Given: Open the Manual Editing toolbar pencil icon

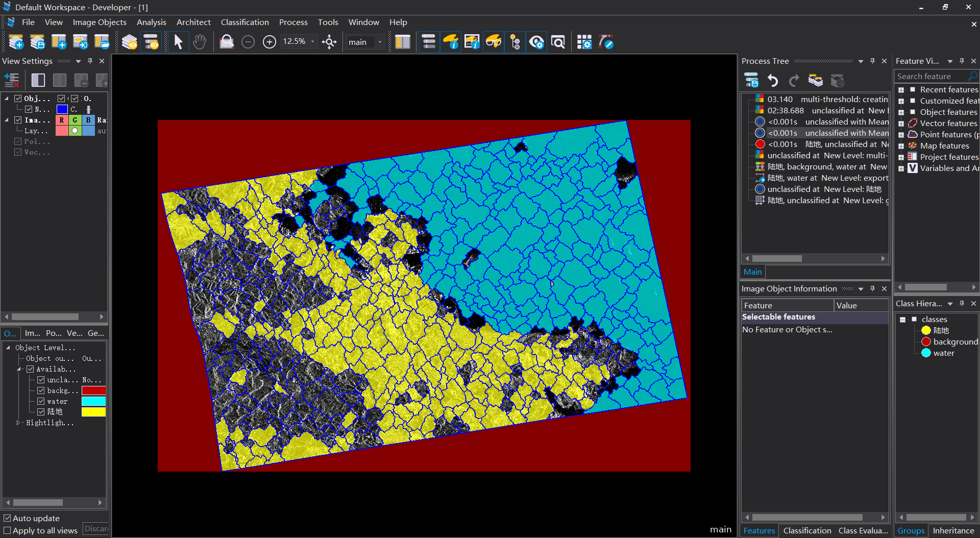Looking at the screenshot, I should point(606,42).
